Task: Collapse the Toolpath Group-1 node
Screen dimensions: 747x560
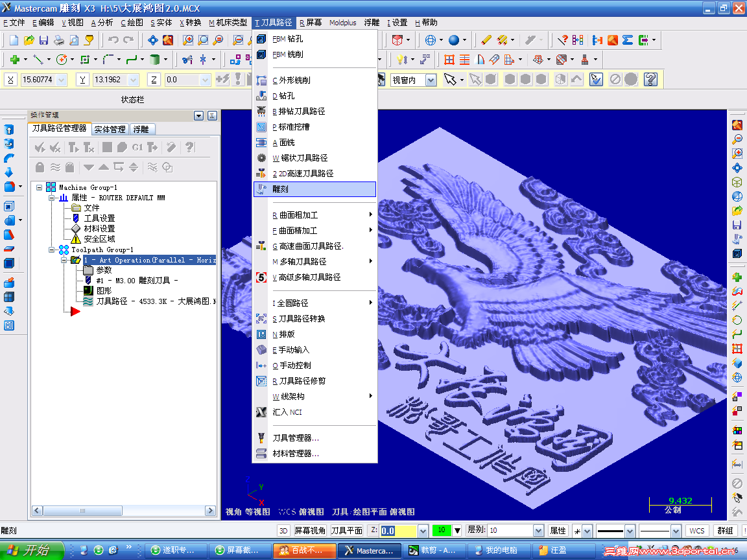Action: 51,250
